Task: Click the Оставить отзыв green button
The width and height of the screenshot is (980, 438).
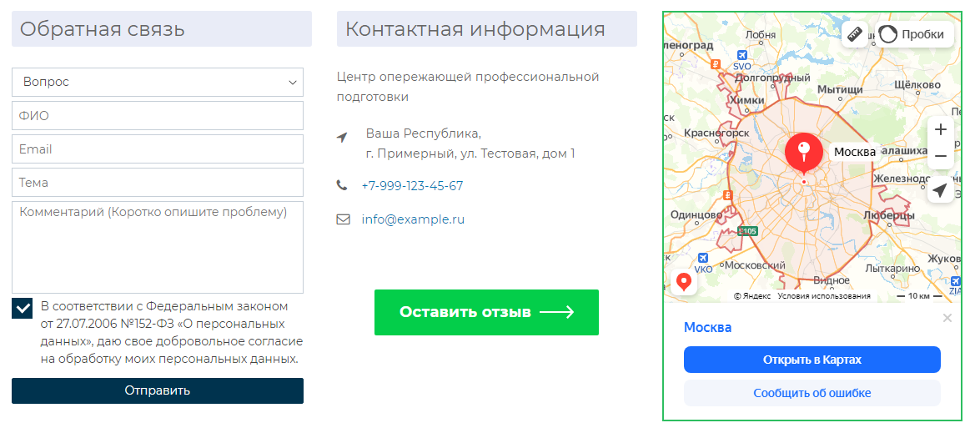Action: coord(486,312)
